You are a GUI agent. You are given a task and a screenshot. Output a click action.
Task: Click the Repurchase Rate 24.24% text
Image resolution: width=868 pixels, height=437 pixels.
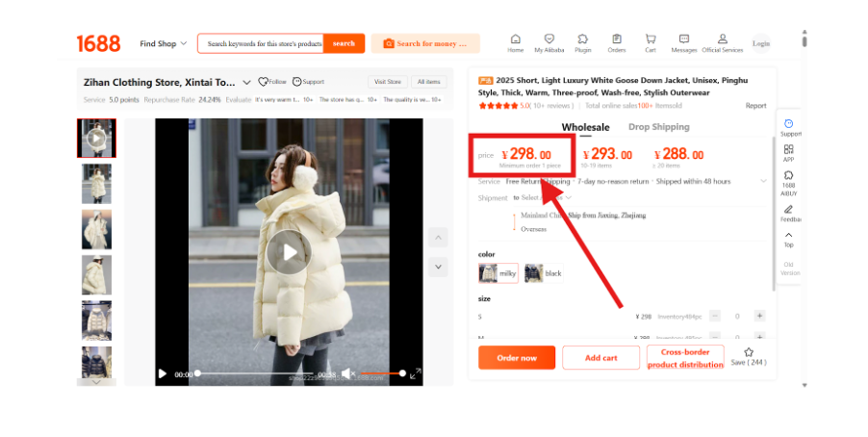click(x=182, y=100)
